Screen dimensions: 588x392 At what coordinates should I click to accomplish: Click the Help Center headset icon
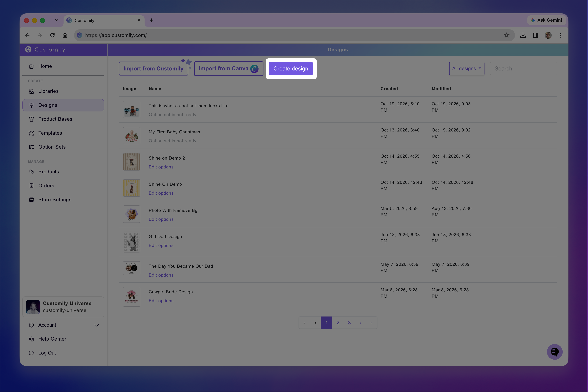pos(31,339)
